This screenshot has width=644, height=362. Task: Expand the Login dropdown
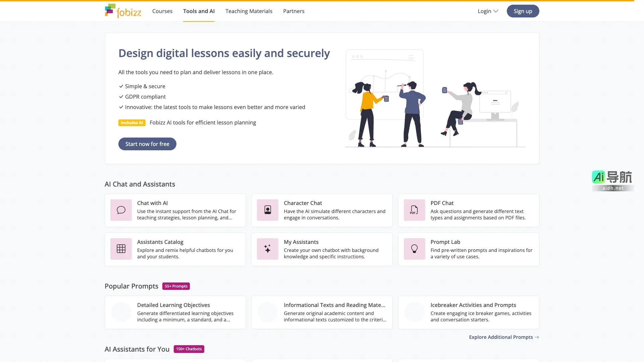click(487, 11)
